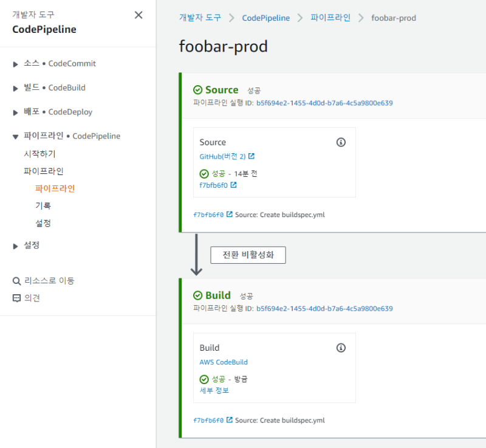Screen dimensions: 486x448
Task: Go to CodePipeline in the breadcrumb
Action: 265,18
